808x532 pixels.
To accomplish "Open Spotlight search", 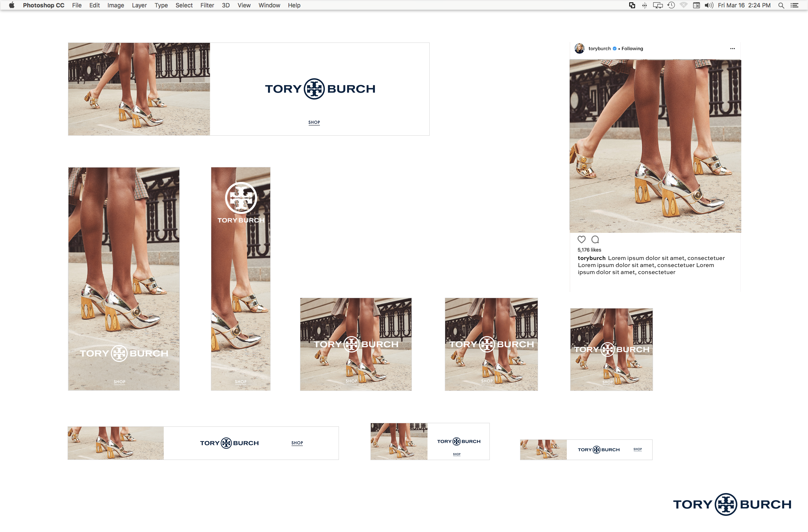I will tap(781, 5).
